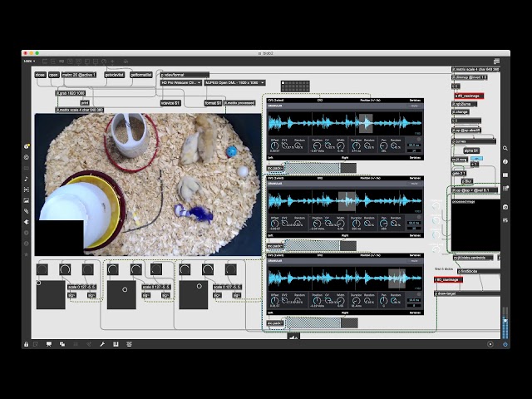Screen dimensions: 532x399
Task: Click the getvdevlist message box
Action: pos(115,75)
